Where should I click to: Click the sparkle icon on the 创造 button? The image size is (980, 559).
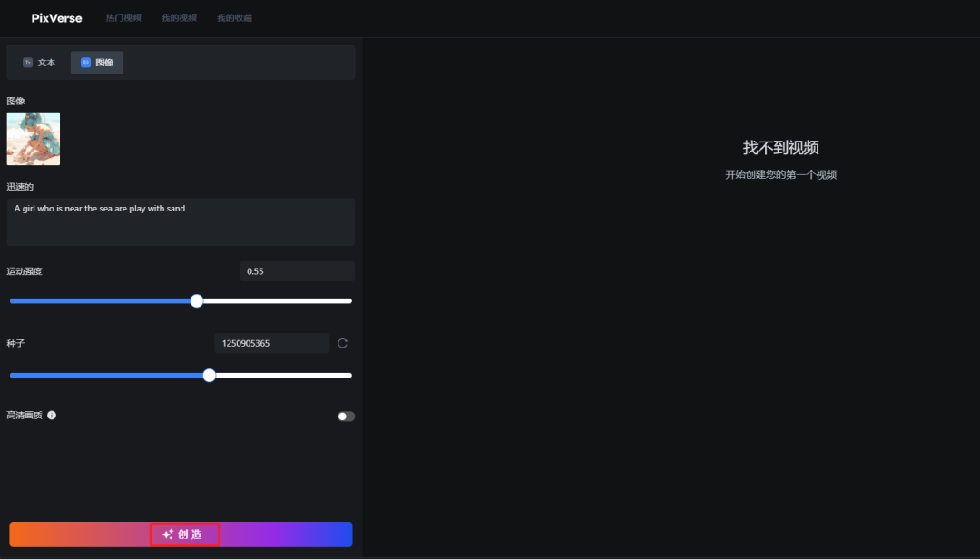(x=166, y=534)
